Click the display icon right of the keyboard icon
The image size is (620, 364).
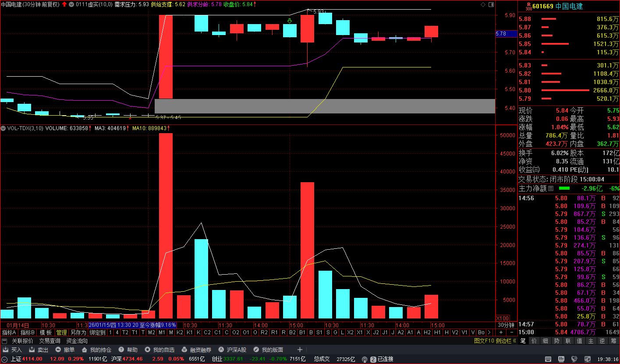click(561, 359)
